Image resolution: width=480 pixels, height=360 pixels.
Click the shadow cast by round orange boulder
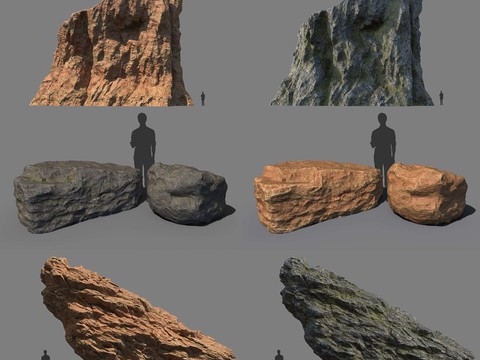[x=466, y=213]
